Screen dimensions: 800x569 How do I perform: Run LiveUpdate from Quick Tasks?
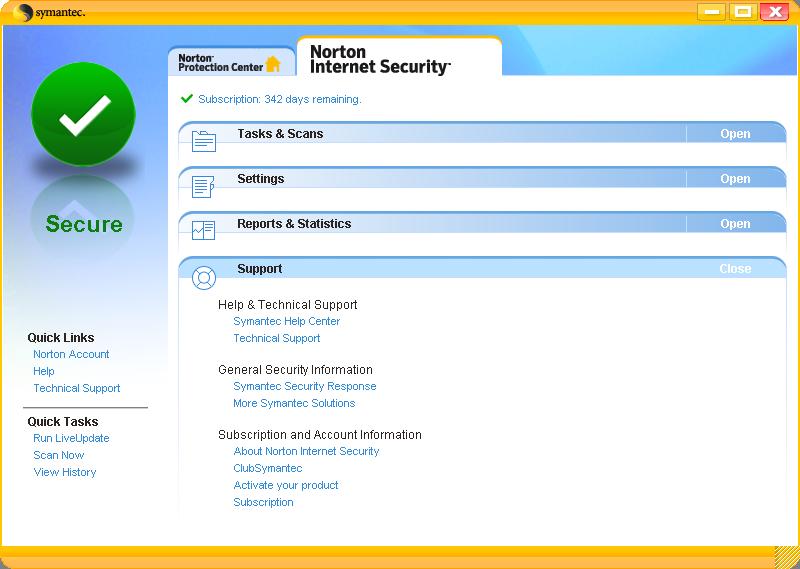pos(71,438)
